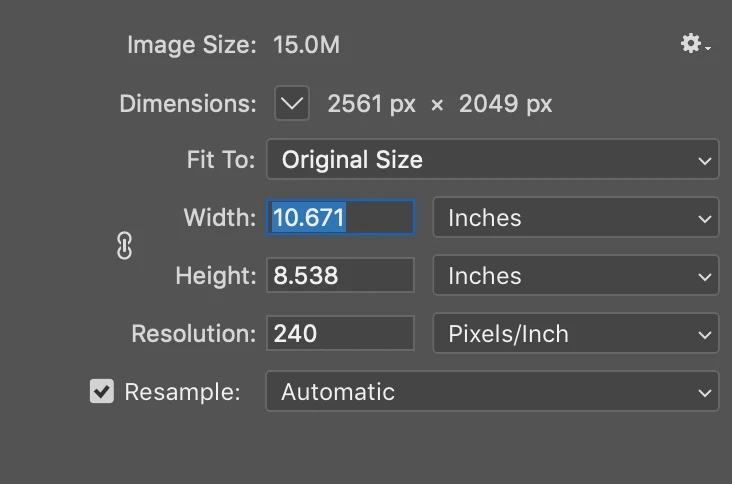Open the Width units Inches dropdown
This screenshot has width=732, height=484.
(576, 217)
